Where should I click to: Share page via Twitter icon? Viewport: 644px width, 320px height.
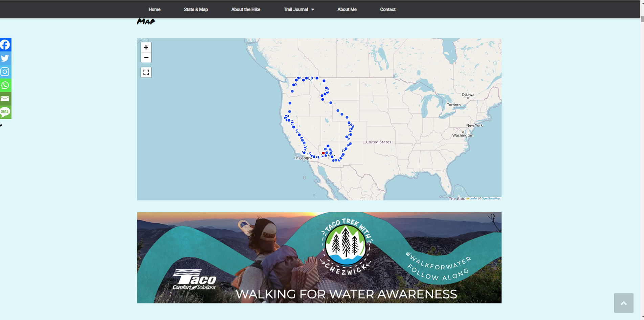(x=5, y=58)
